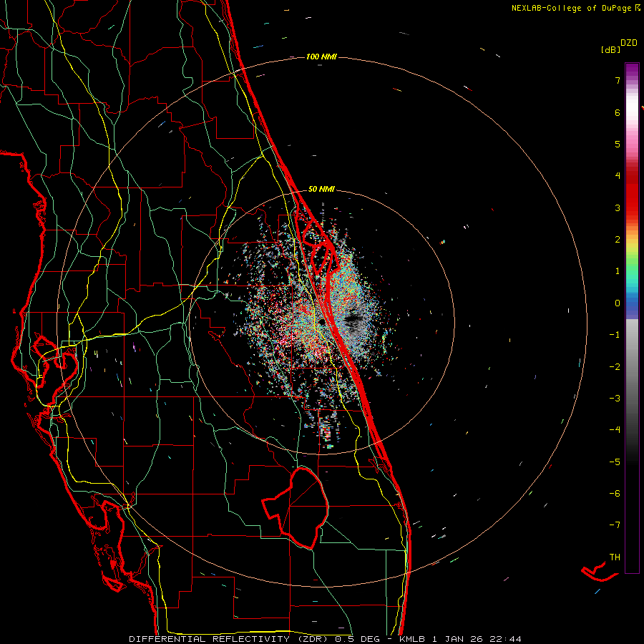Image resolution: width=644 pixels, height=644 pixels.
Task: Click the 5 value on color scale
Action: click(618, 144)
